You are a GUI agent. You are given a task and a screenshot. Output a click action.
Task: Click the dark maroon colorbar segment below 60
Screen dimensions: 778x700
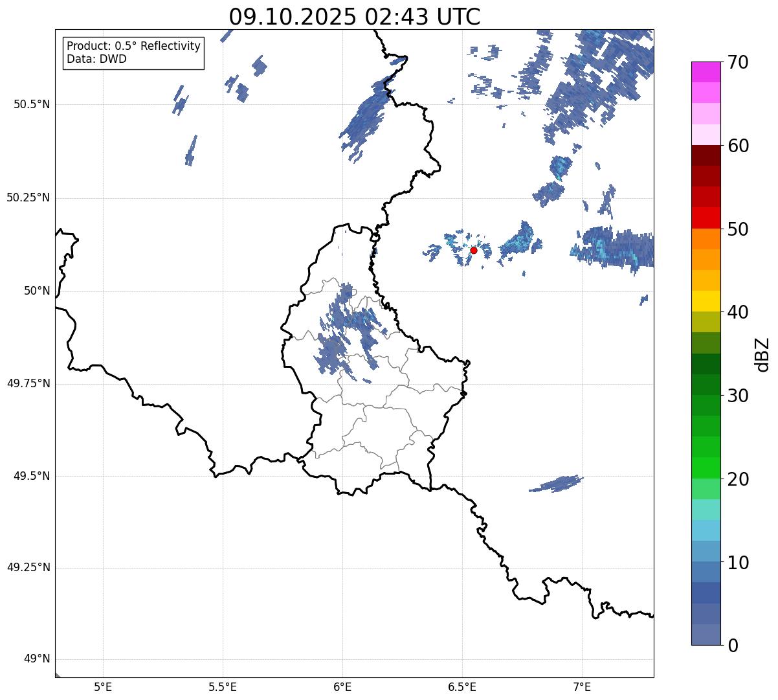click(x=706, y=155)
